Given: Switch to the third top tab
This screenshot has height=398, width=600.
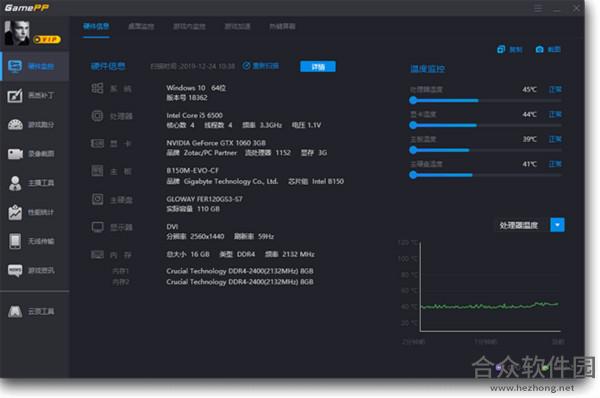Looking at the screenshot, I should click(x=189, y=26).
